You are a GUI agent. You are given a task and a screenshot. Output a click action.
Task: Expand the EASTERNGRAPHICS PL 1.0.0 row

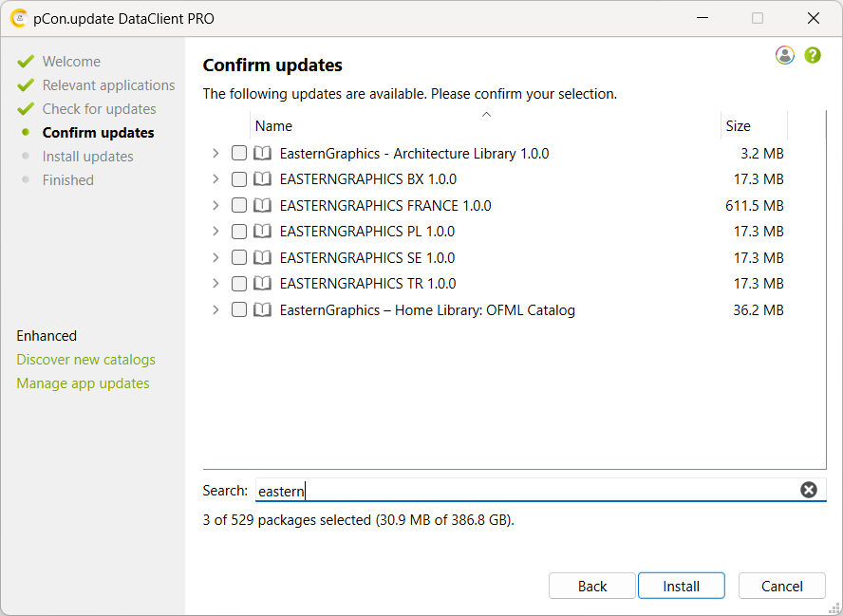tap(215, 232)
